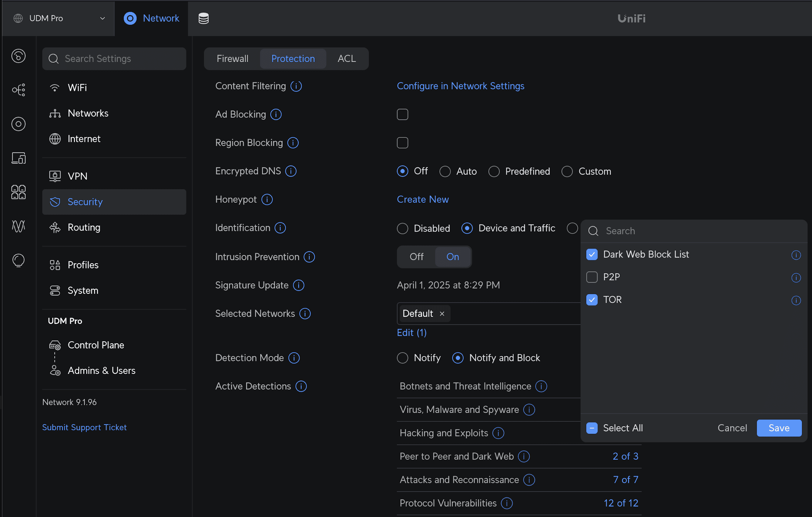The width and height of the screenshot is (812, 517).
Task: Enable the Ad Blocking checkbox
Action: (x=402, y=114)
